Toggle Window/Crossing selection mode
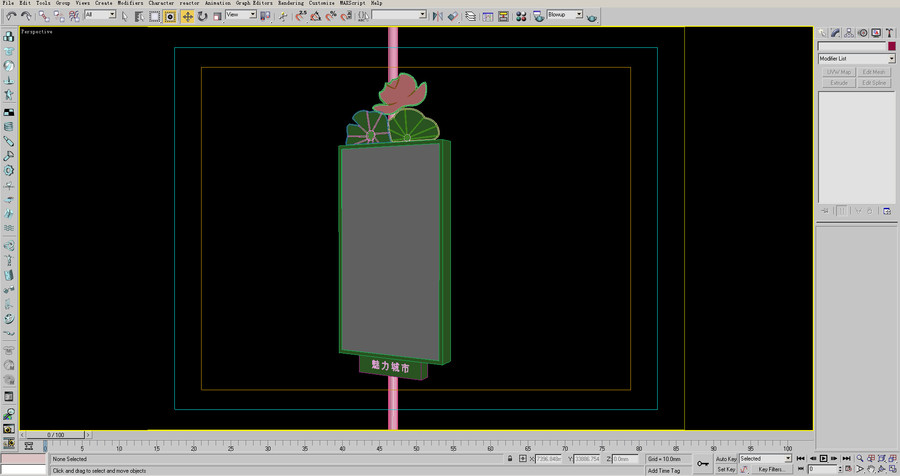 point(170,16)
